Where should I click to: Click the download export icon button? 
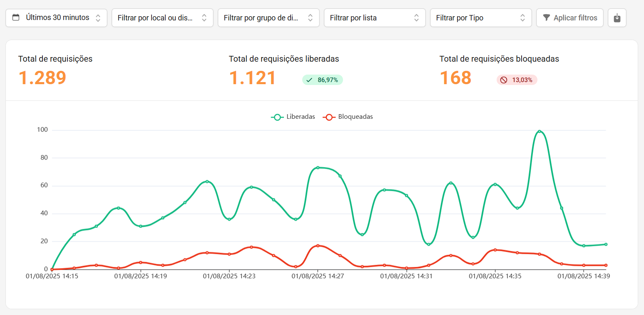pos(617,18)
